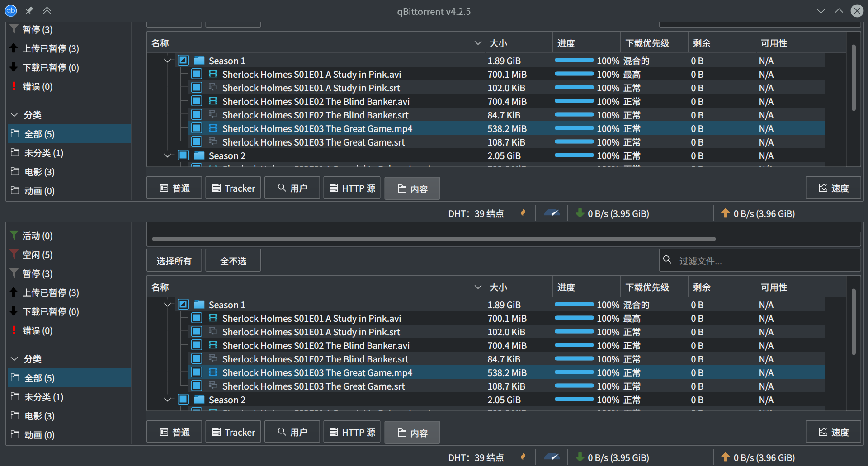Click the qBittorrent logo icon in the title bar
This screenshot has height=466, width=868.
tap(11, 11)
